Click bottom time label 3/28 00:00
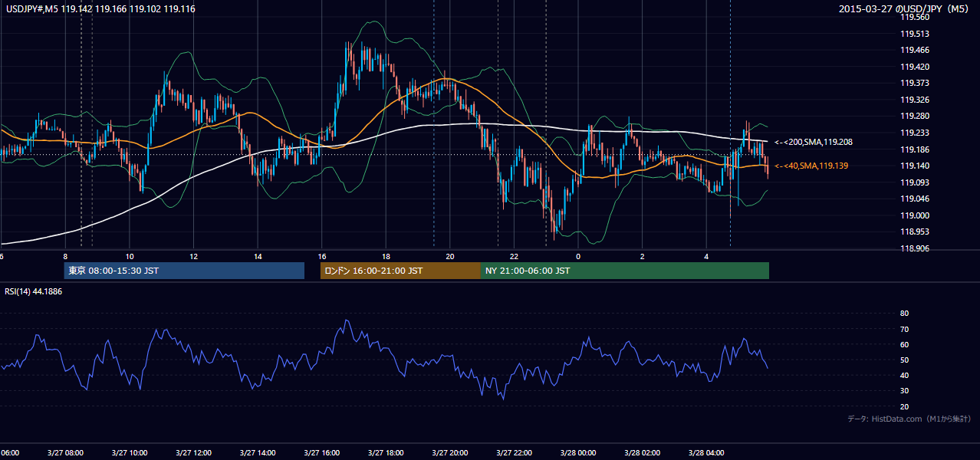This screenshot has height=460, width=980. 578,453
